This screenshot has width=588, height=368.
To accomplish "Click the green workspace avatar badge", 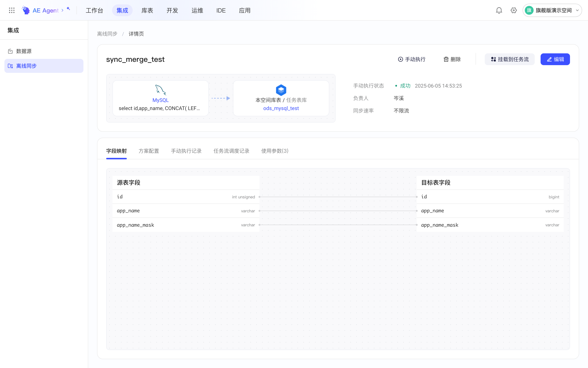I will [x=529, y=10].
